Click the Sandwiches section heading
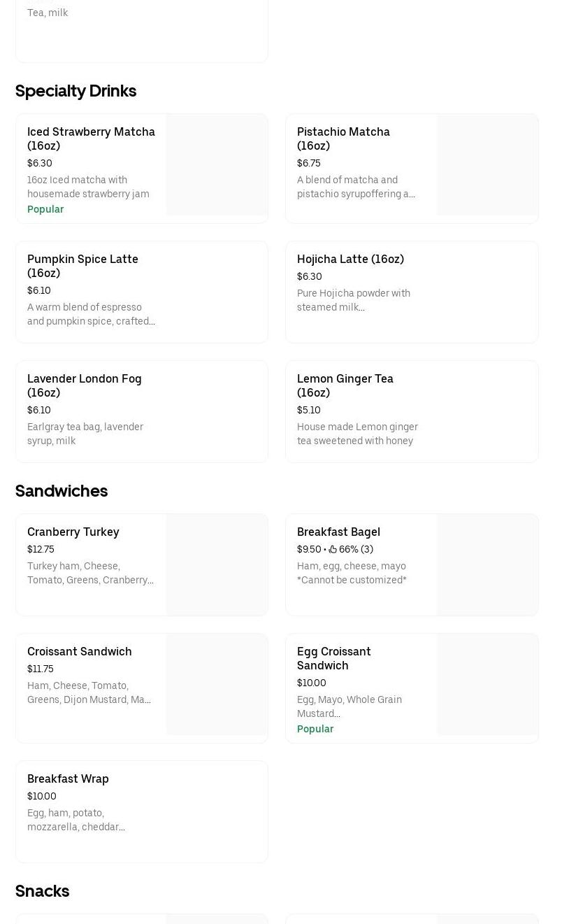 (x=62, y=491)
